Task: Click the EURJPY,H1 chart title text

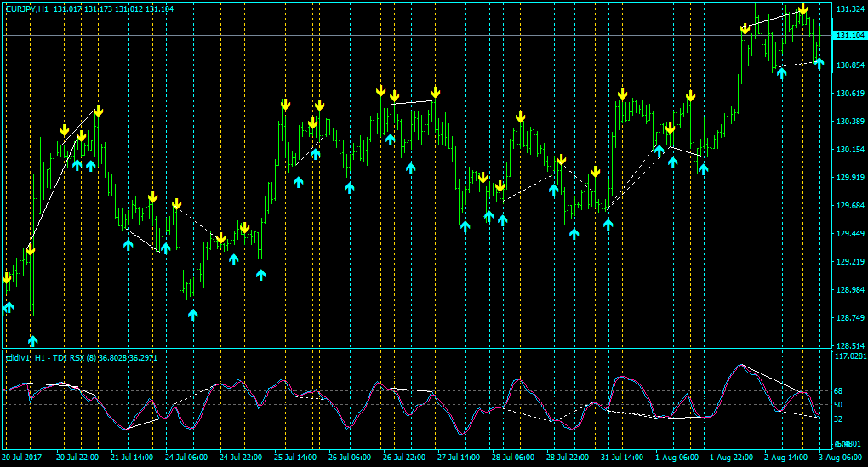Action: [x=27, y=9]
